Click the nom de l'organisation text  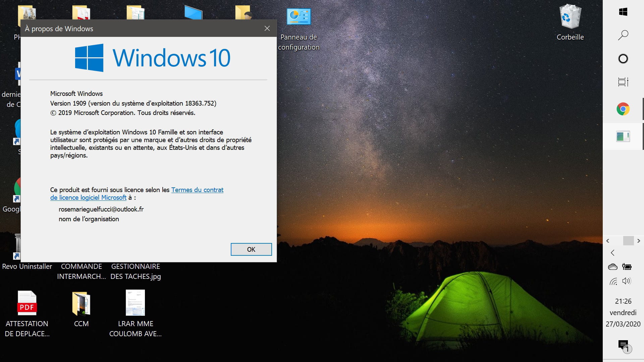pos(89,219)
